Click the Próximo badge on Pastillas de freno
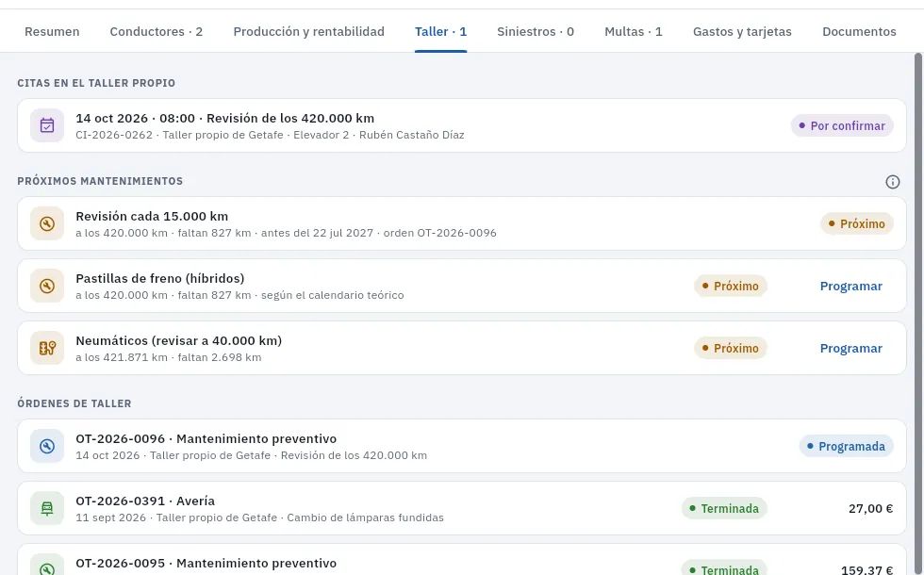The height and width of the screenshot is (575, 924). pos(731,286)
